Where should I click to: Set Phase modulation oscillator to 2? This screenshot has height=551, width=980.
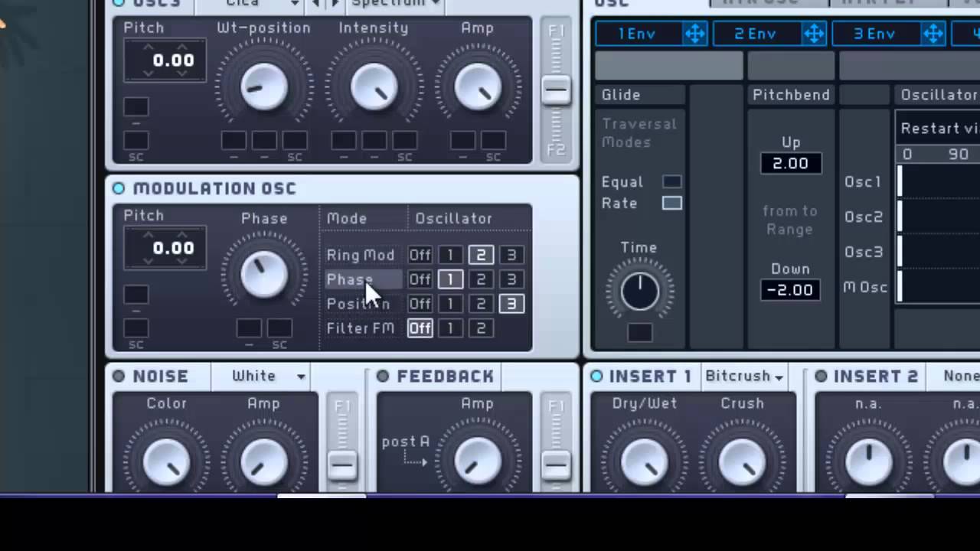pyautogui.click(x=481, y=279)
